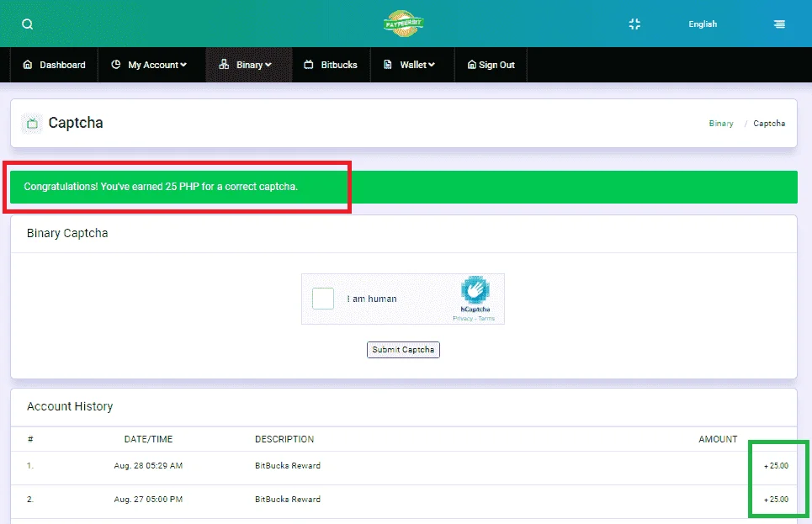Open the English language selector

[703, 24]
